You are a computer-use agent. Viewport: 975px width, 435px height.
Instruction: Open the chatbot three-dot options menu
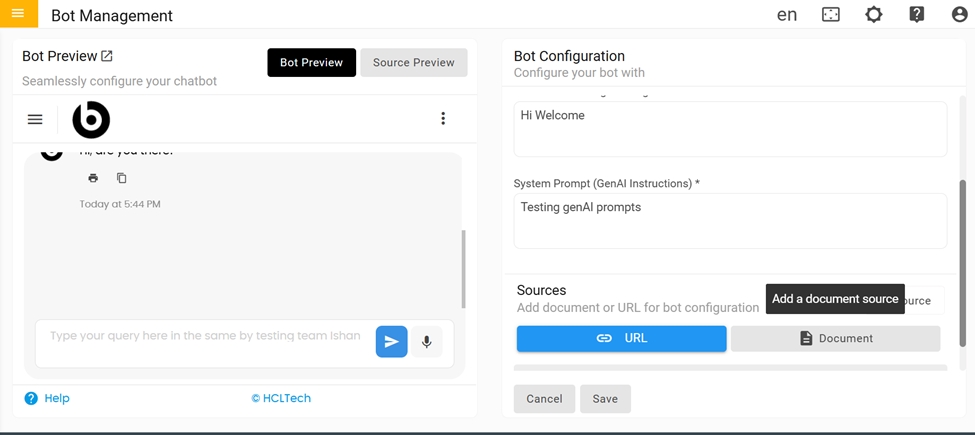click(443, 119)
